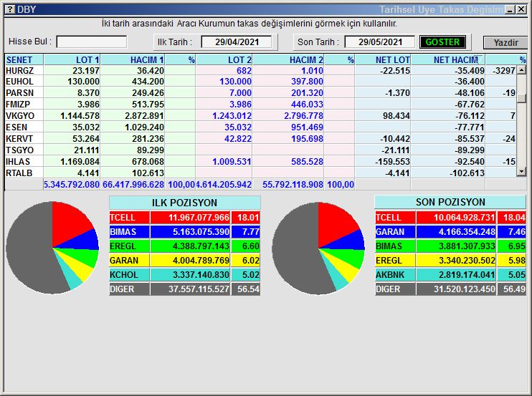The height and width of the screenshot is (396, 532).
Task: Select the RTALB stock name
Action: point(19,173)
